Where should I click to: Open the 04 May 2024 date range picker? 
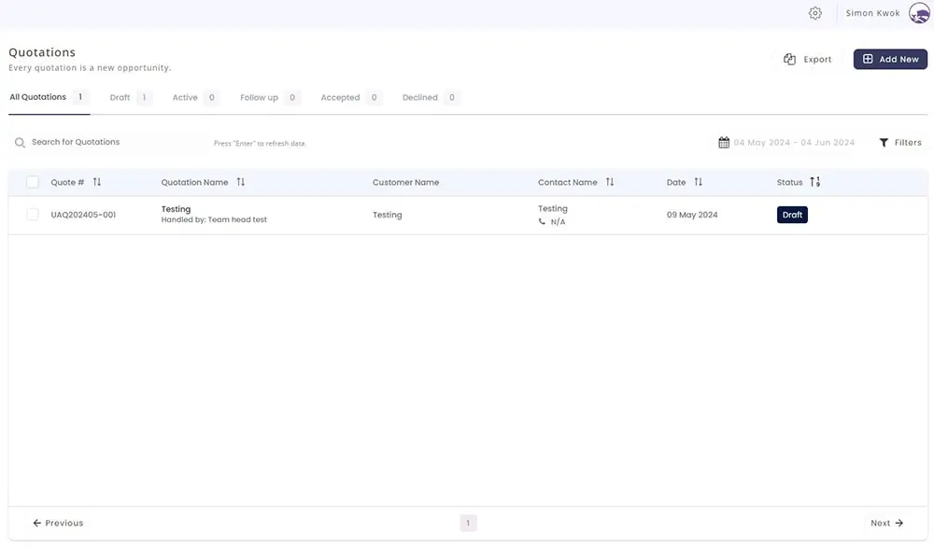[x=794, y=143]
